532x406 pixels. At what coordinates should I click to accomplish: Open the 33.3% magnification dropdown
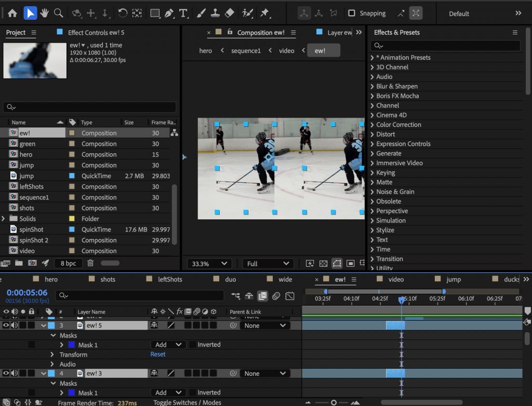[209, 264]
